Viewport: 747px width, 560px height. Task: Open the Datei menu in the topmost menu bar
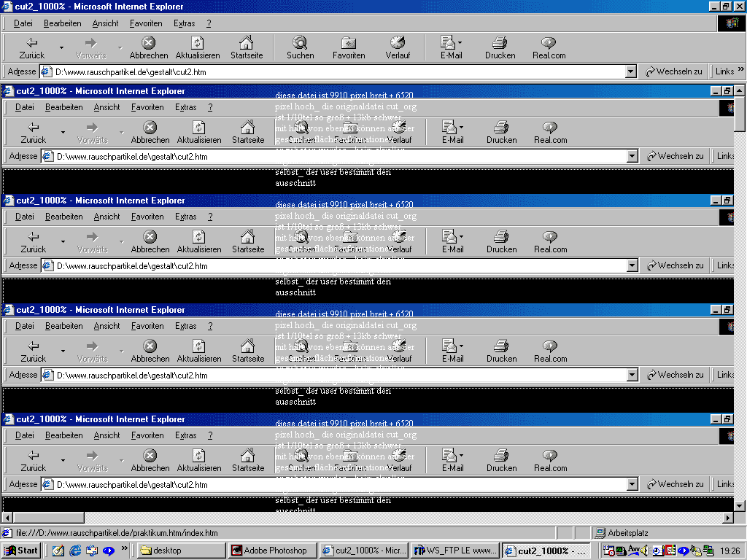[23, 23]
